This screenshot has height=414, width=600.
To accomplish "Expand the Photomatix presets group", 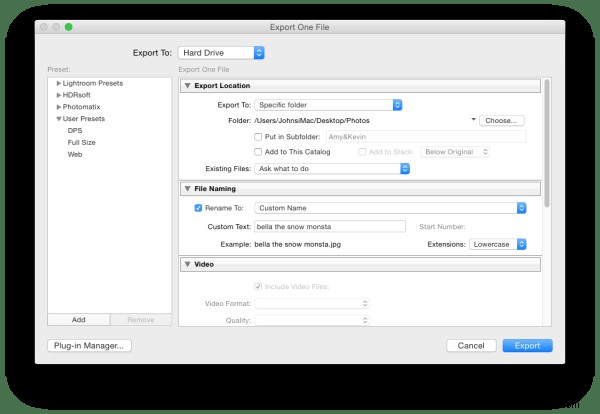I will click(60, 106).
